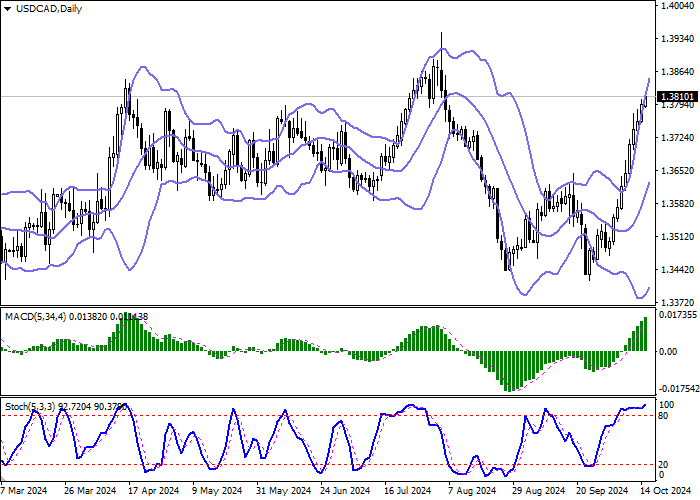
Task: Select the 1.40040 price axis label
Action: click(x=677, y=5)
